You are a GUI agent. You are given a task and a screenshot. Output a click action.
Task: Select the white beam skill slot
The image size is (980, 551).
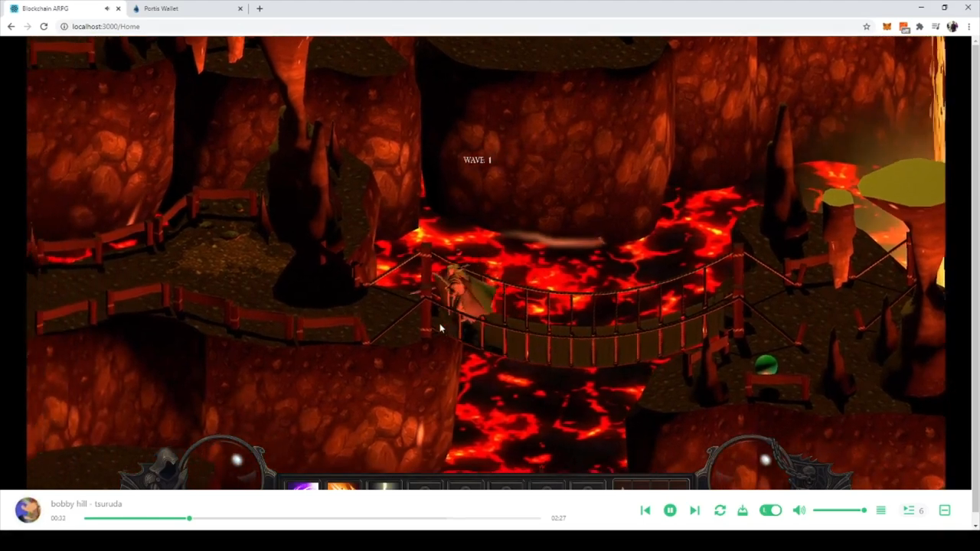[x=384, y=487]
